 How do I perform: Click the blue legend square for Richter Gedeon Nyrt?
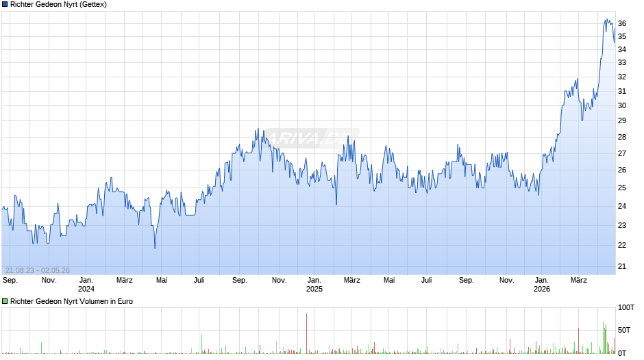[5, 5]
